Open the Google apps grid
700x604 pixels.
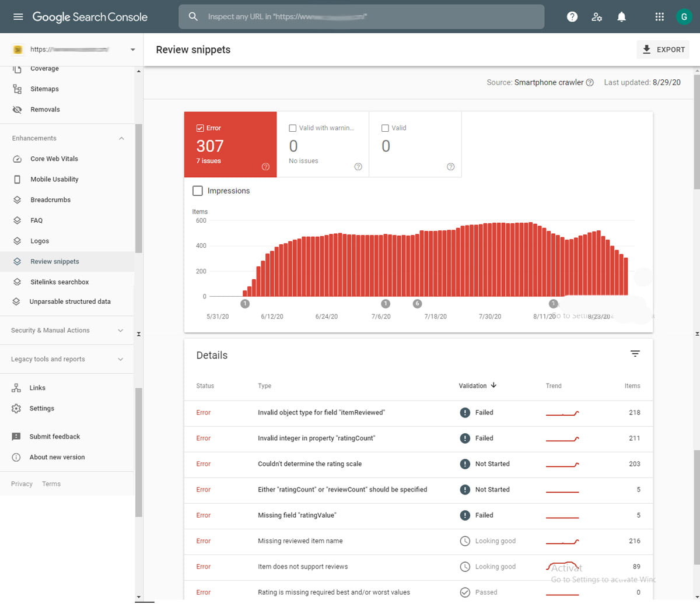click(660, 17)
